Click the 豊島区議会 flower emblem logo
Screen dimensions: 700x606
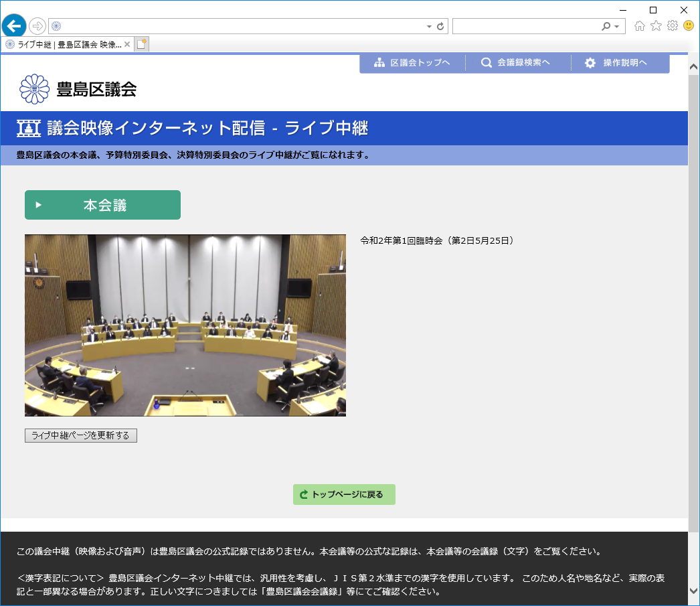[34, 89]
